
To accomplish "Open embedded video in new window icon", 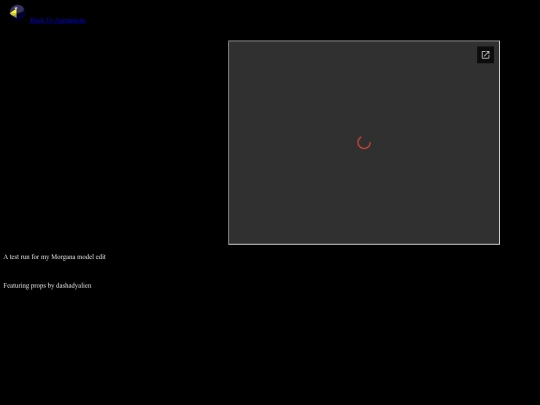I will pos(485,55).
